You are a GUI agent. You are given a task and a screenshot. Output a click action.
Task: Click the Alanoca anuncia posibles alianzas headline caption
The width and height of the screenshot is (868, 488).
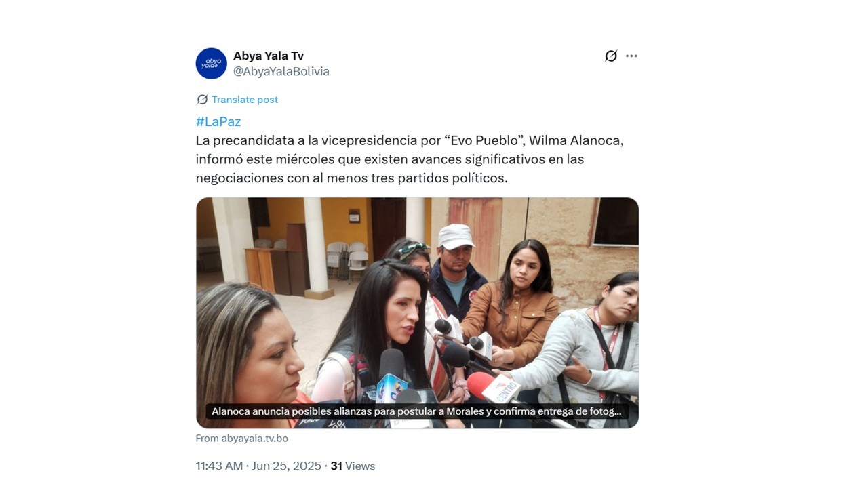416,411
